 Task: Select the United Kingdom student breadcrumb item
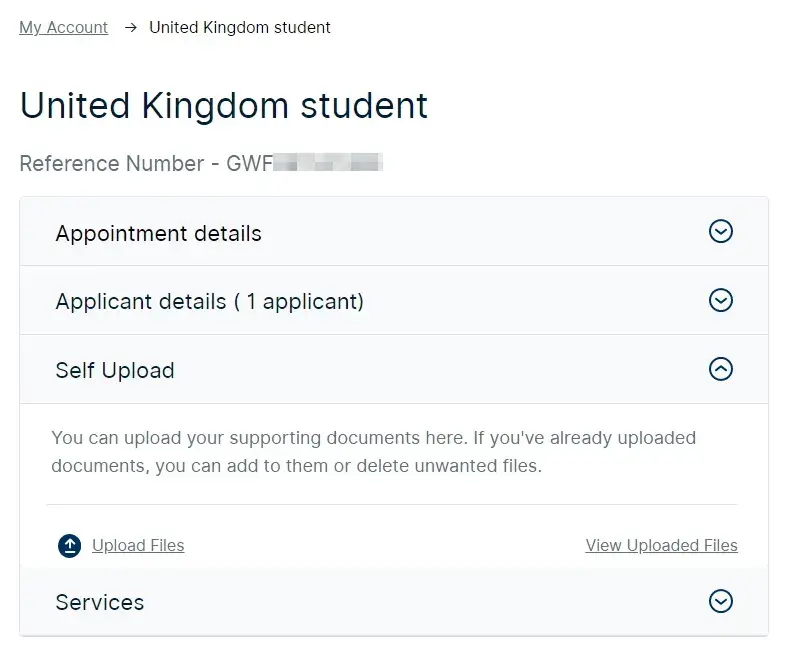[x=239, y=28]
